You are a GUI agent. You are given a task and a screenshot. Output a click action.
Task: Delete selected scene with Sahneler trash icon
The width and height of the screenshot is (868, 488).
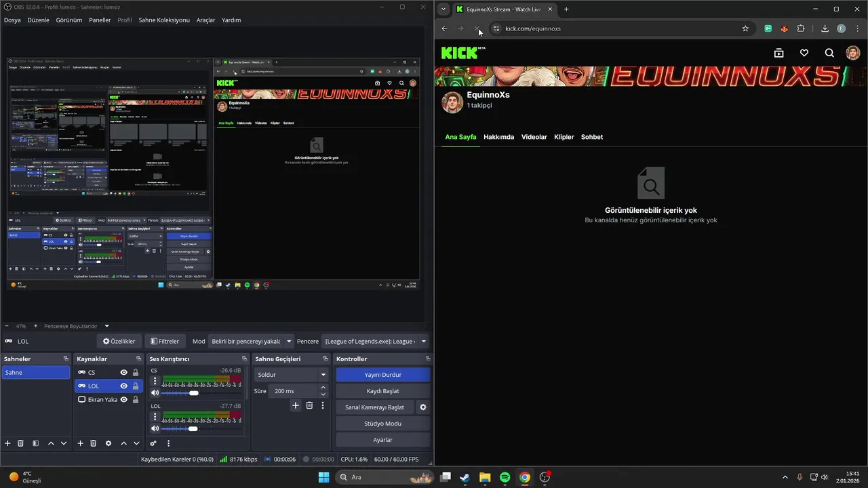(20, 443)
